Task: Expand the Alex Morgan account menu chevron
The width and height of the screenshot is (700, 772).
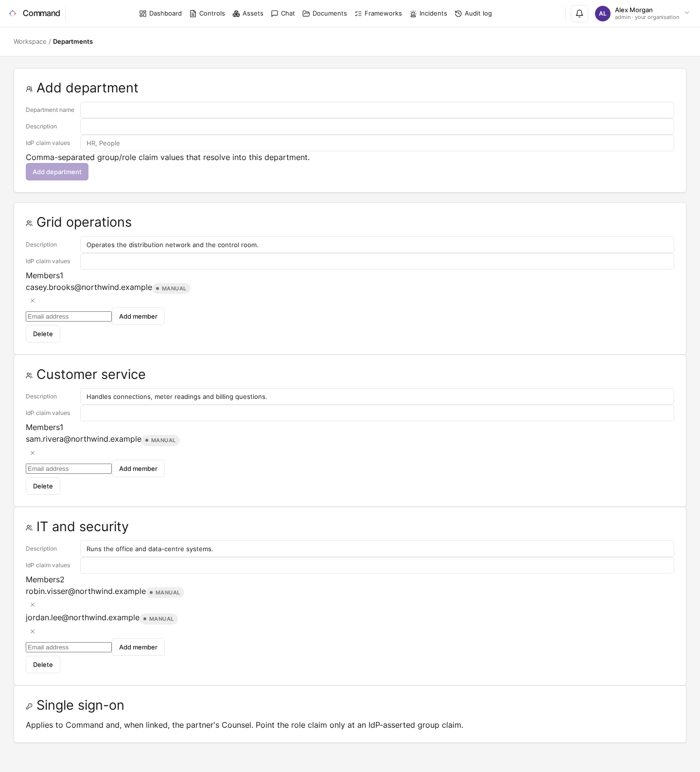Action: [687, 13]
